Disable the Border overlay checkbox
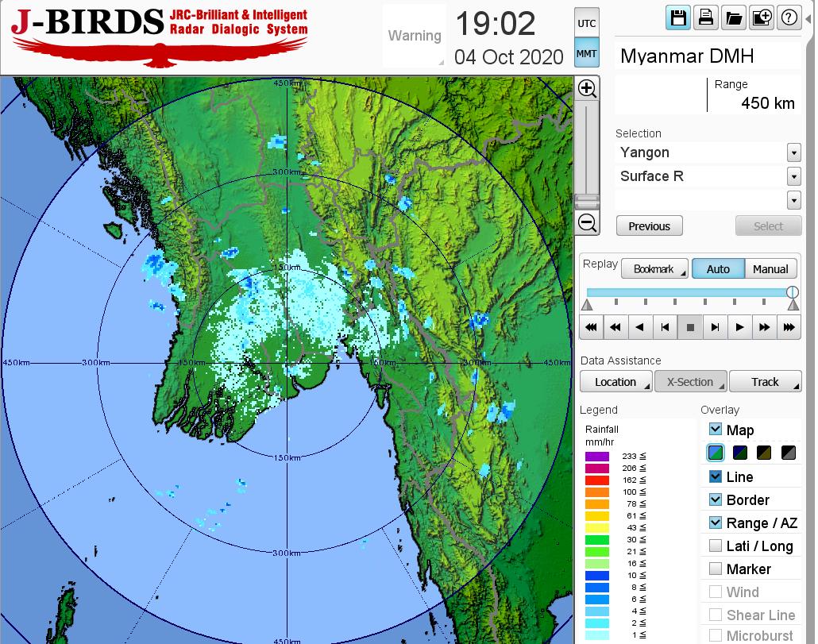The image size is (818, 644). (x=716, y=499)
